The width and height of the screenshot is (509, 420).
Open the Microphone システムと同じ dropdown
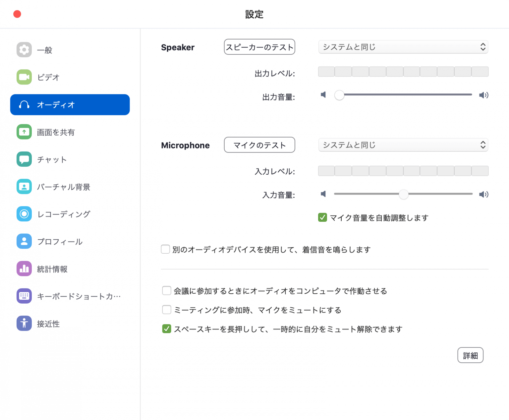(x=403, y=145)
